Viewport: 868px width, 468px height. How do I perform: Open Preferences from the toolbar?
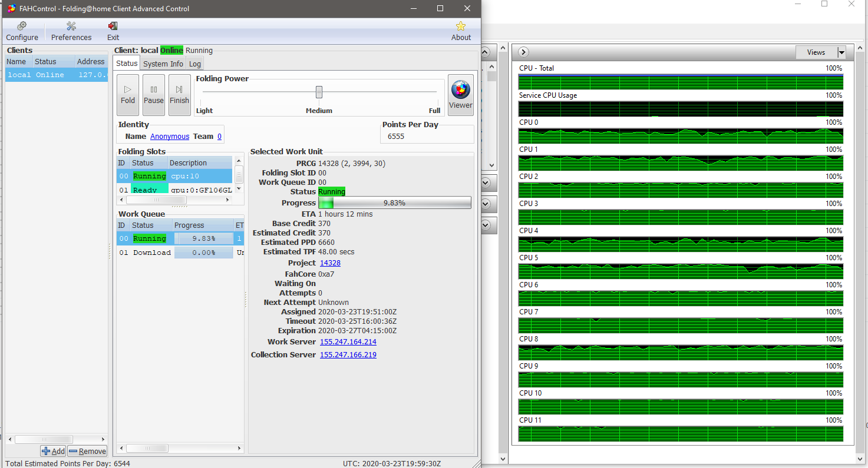71,31
